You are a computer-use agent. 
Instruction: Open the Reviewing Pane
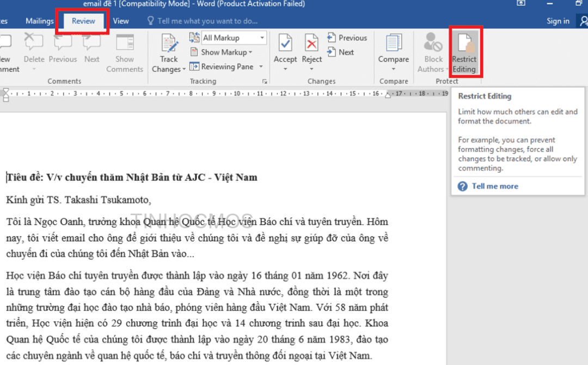tap(222, 66)
